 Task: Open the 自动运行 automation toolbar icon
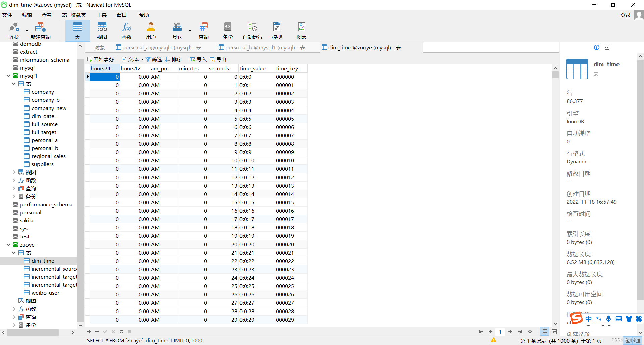[252, 31]
